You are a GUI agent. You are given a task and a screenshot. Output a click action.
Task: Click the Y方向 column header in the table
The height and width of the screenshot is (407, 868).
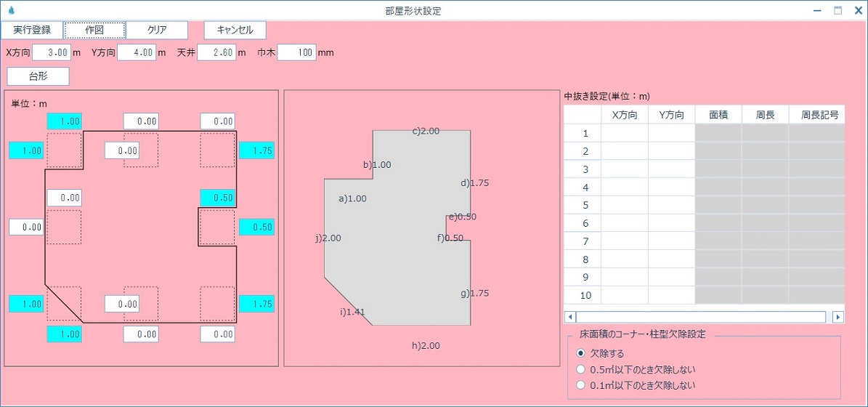click(x=671, y=115)
